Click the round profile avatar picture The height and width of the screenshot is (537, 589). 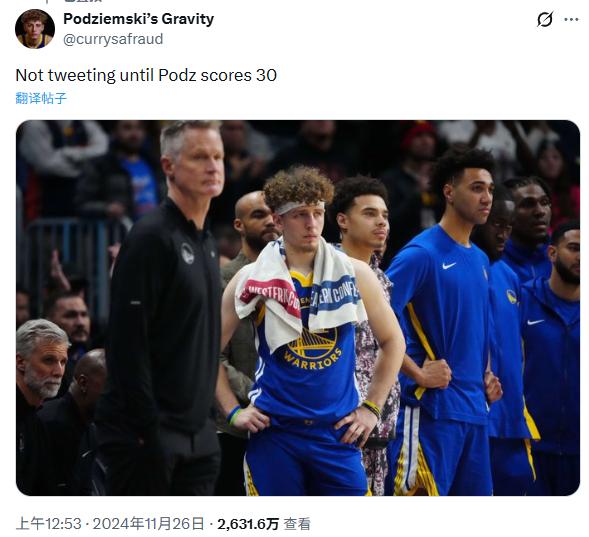tap(35, 29)
